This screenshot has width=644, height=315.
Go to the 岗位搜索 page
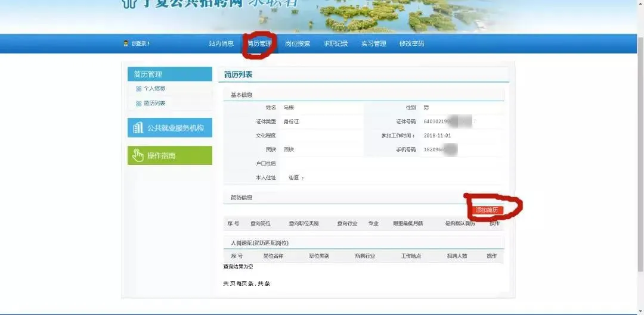pos(298,43)
